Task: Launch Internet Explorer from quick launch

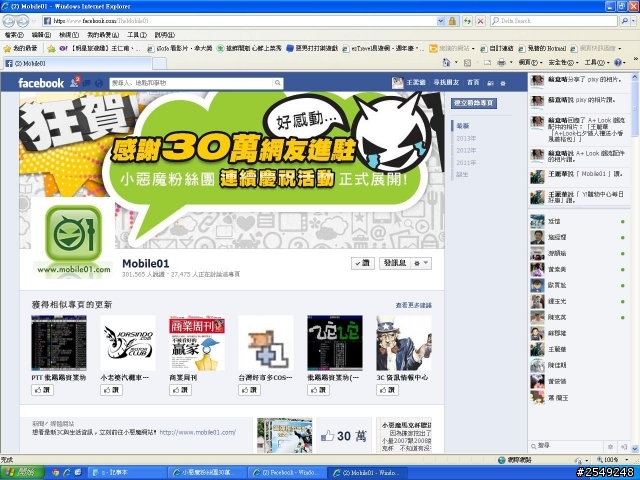Action: coord(67,473)
